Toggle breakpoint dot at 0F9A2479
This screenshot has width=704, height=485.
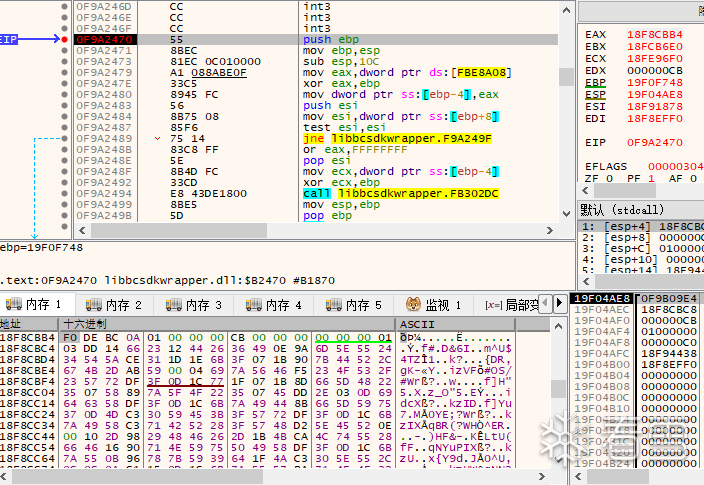(64, 72)
